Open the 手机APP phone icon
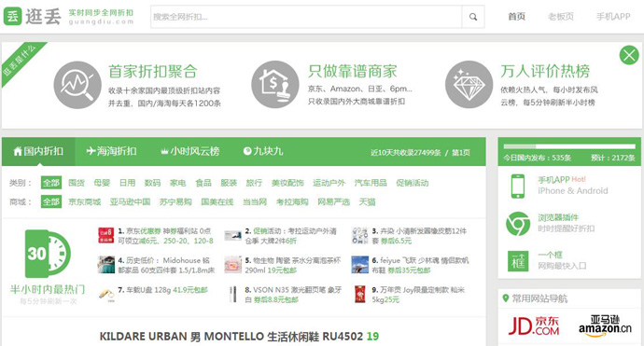 (x=517, y=186)
